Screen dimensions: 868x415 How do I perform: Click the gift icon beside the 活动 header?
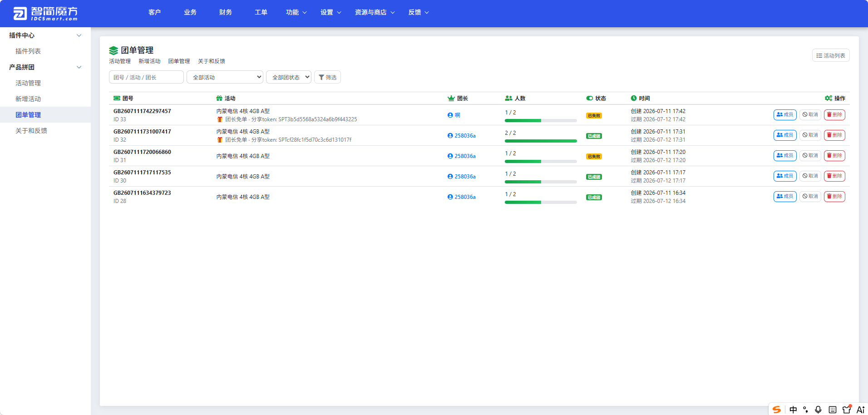(x=219, y=98)
